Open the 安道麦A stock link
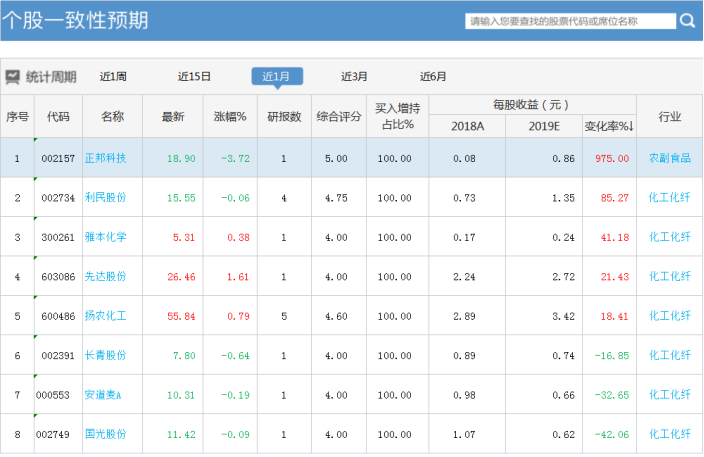This screenshot has height=457, width=704. [x=103, y=395]
